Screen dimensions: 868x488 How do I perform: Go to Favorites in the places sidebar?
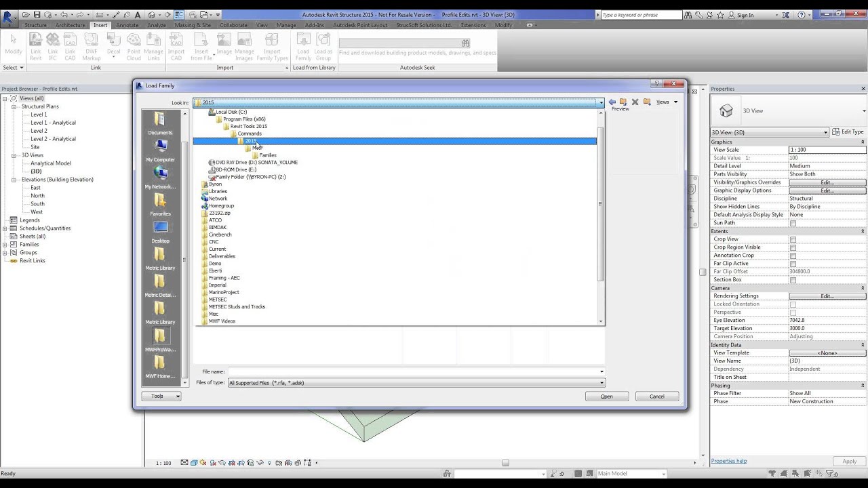point(160,204)
